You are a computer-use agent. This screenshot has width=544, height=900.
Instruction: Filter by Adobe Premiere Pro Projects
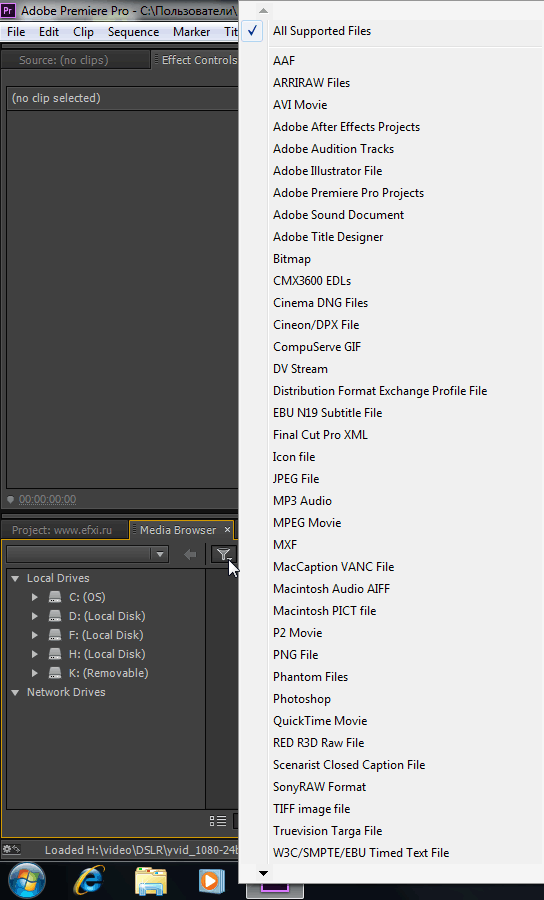(x=348, y=192)
